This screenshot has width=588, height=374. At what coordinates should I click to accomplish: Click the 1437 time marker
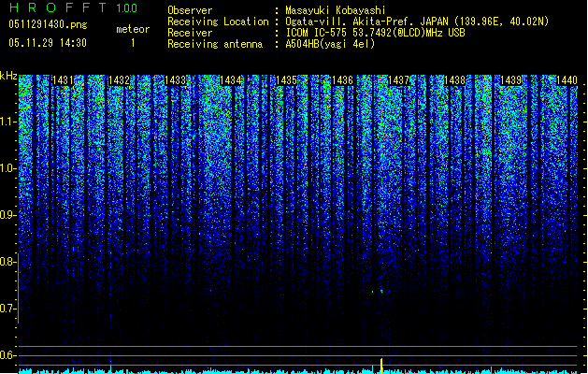click(398, 80)
